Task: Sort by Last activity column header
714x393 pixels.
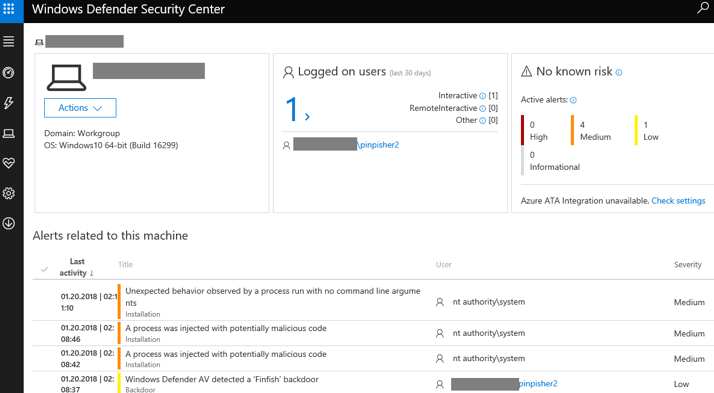Action: click(76, 267)
